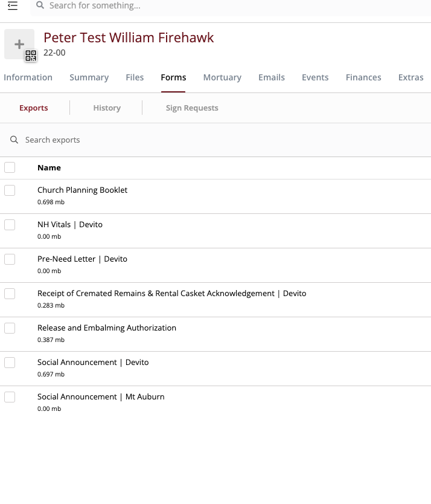Add a profile photo with plus icon
The image size is (431, 504).
point(19,44)
